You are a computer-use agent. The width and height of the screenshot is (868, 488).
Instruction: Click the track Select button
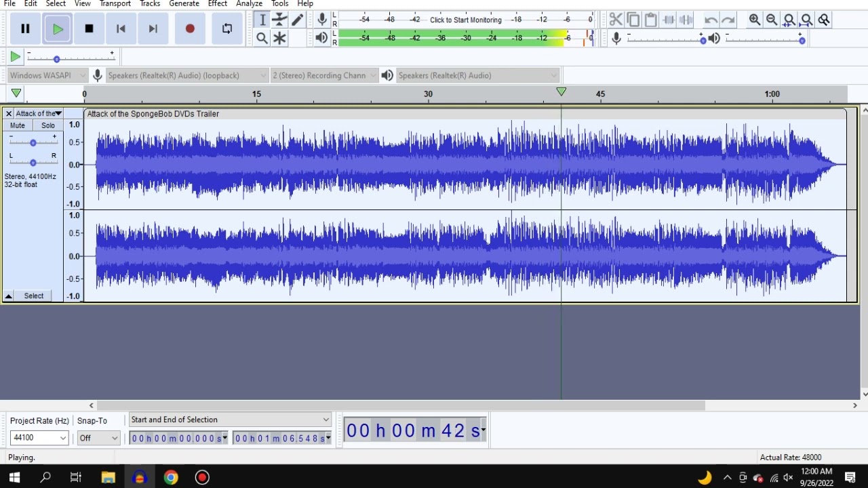tap(34, 296)
